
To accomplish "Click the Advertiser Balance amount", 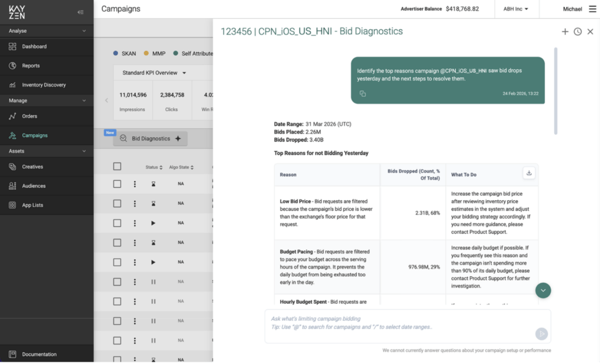I will coord(462,9).
